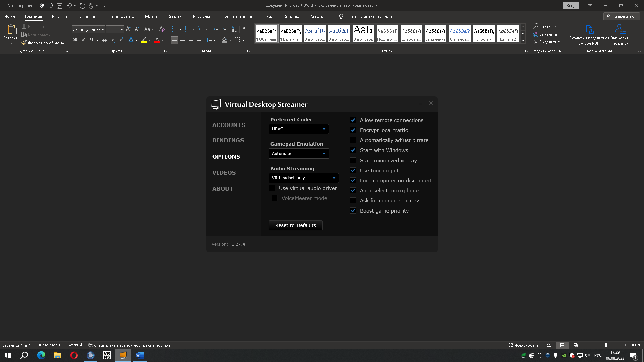Click the strikethrough formatting icon

[x=105, y=40]
